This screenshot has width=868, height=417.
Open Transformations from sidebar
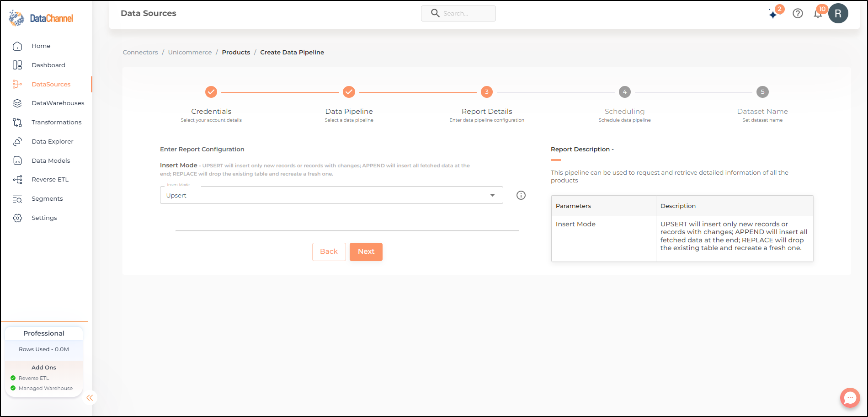point(57,123)
